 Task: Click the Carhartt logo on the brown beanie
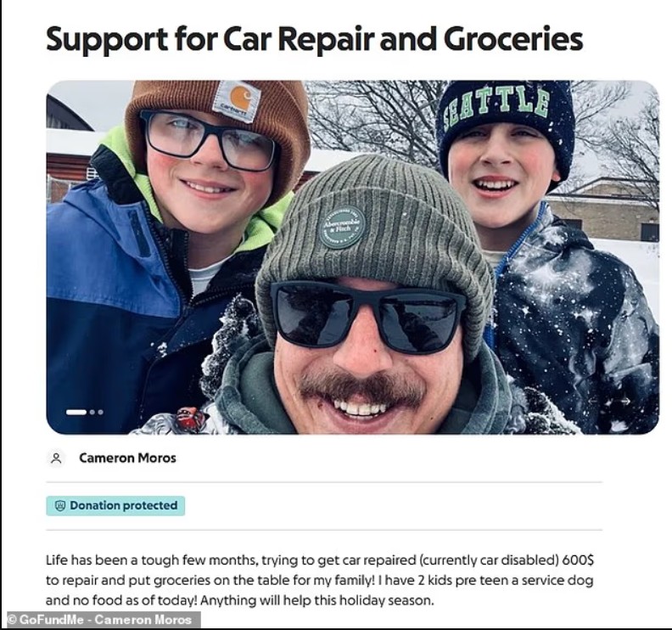click(235, 102)
